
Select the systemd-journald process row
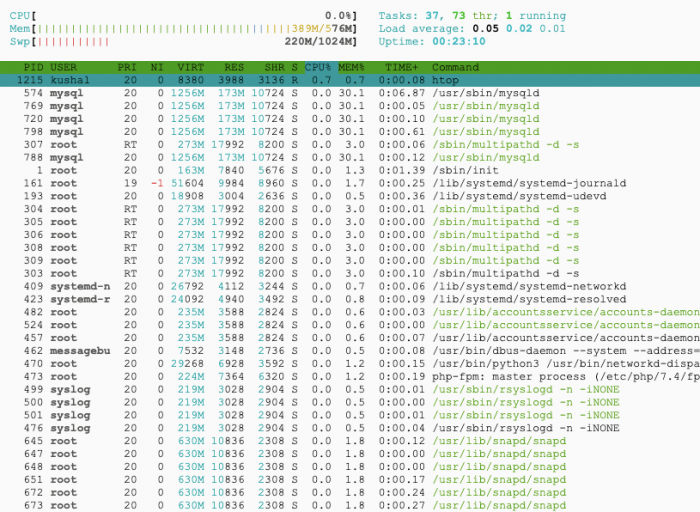pos(350,184)
